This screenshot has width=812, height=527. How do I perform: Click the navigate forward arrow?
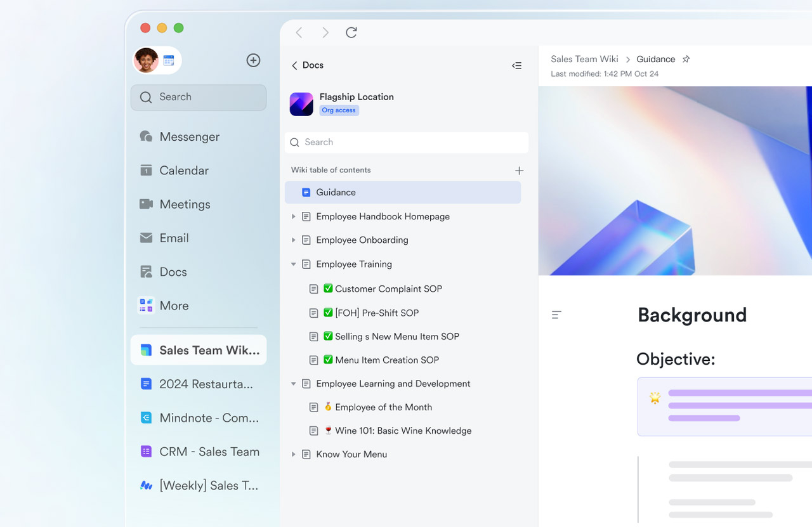325,32
